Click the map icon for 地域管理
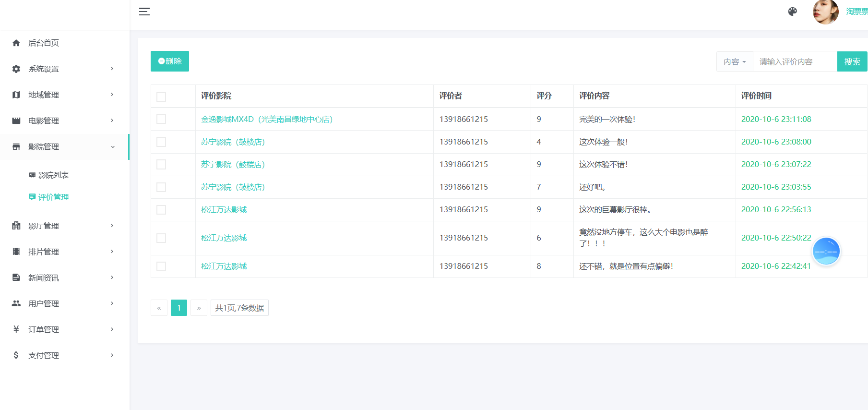 (16, 95)
